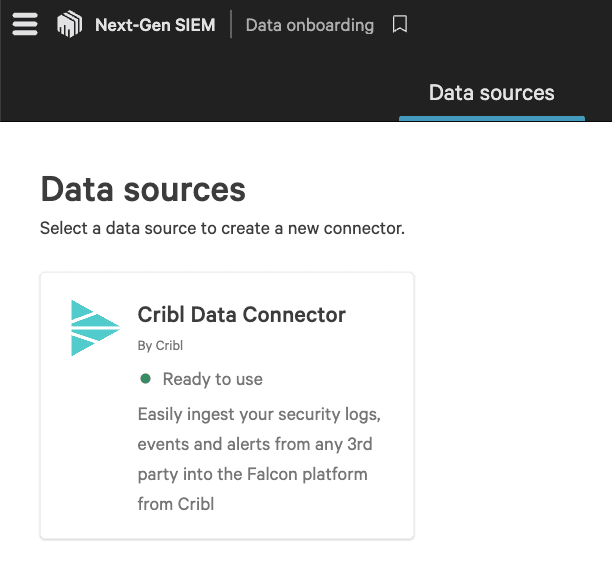Bookmark the Data onboarding page
The height and width of the screenshot is (572, 612).
point(400,25)
